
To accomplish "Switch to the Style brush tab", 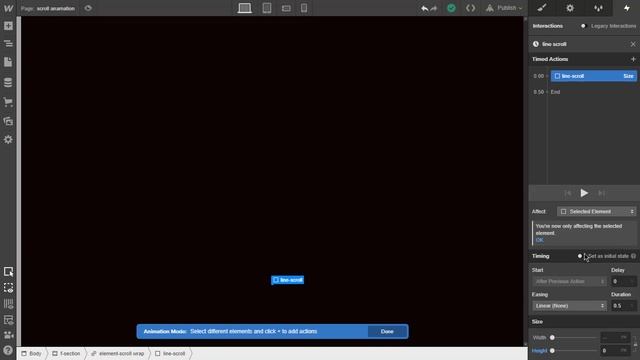I will point(542,8).
